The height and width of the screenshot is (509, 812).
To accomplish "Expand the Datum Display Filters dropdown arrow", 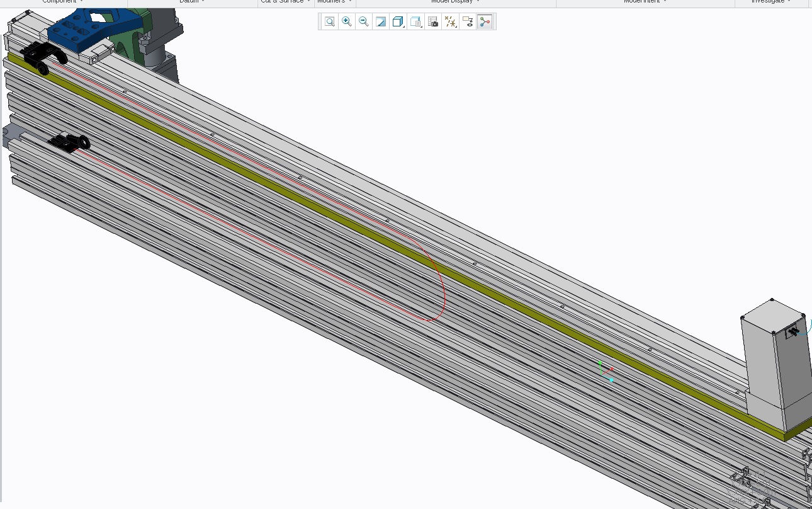I will coord(456,26).
